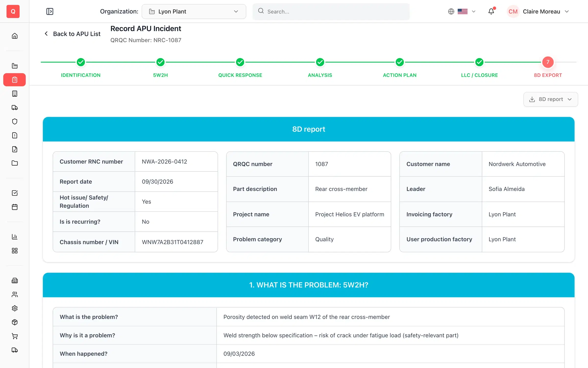Screen dimensions: 588x368
Task: Open the 8D report download dropdown
Action: point(551,99)
